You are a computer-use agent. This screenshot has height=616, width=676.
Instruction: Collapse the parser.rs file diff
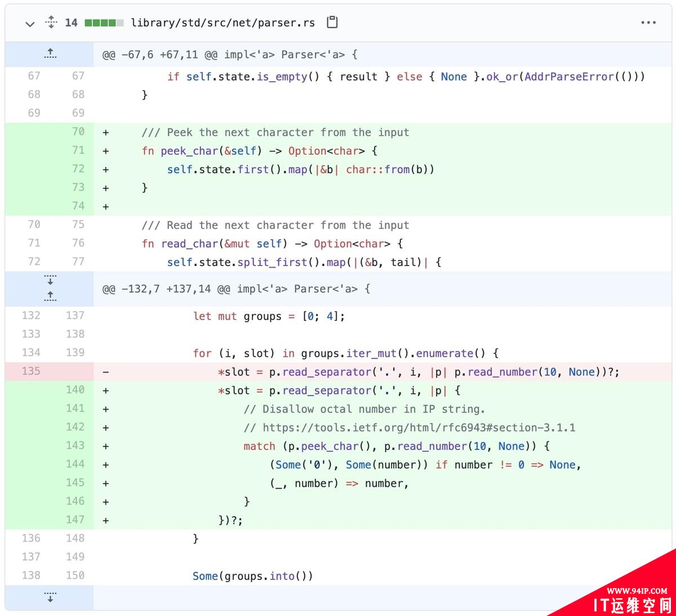[x=30, y=23]
